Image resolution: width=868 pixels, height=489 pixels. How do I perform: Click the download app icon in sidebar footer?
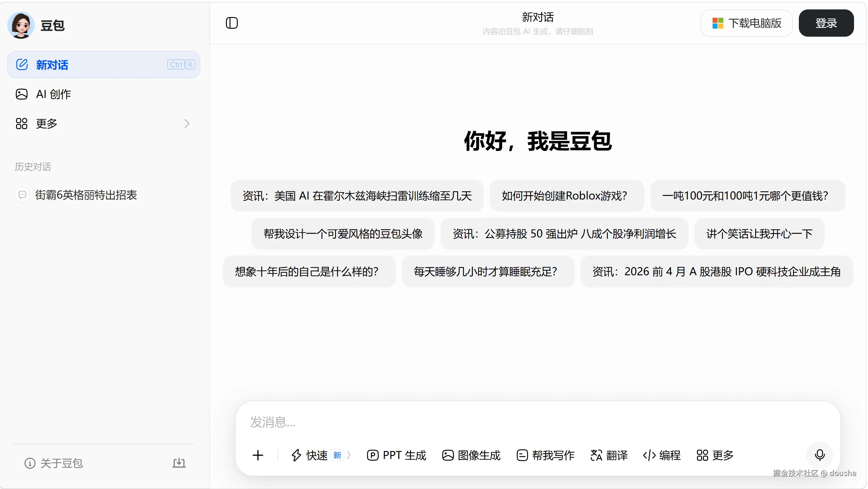pos(179,463)
